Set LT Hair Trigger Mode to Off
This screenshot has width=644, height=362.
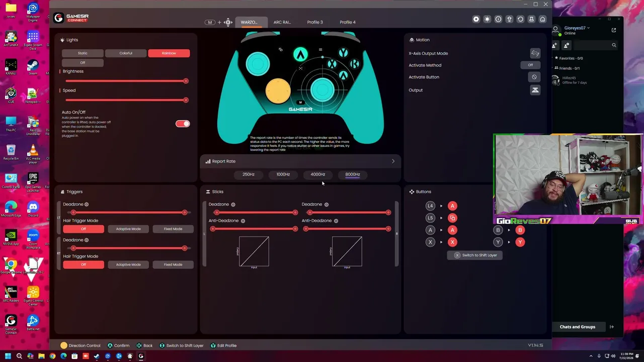coord(84,229)
